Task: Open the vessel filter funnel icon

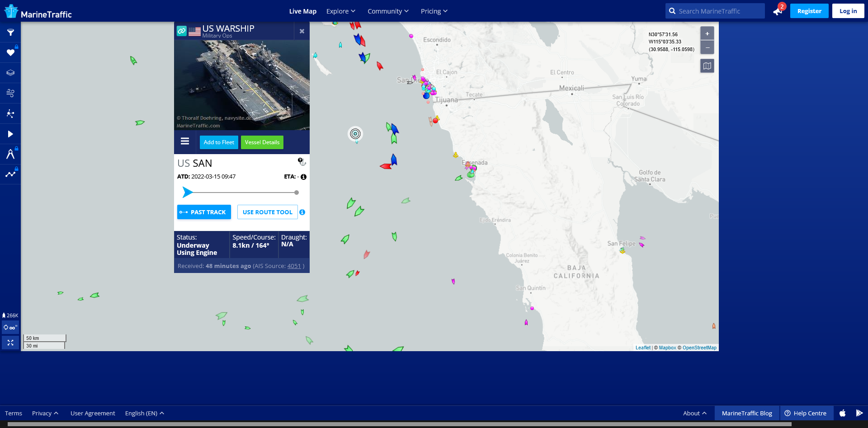Action: click(x=10, y=33)
